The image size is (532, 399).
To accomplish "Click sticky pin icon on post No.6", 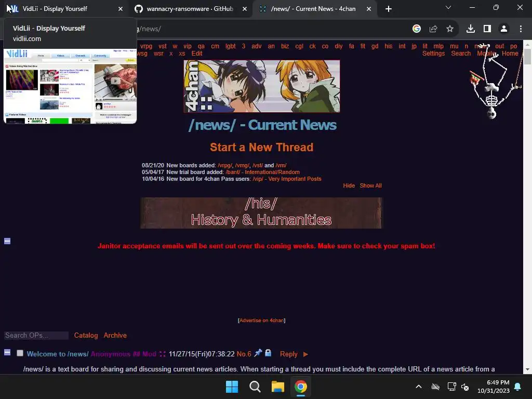I will coord(258,353).
